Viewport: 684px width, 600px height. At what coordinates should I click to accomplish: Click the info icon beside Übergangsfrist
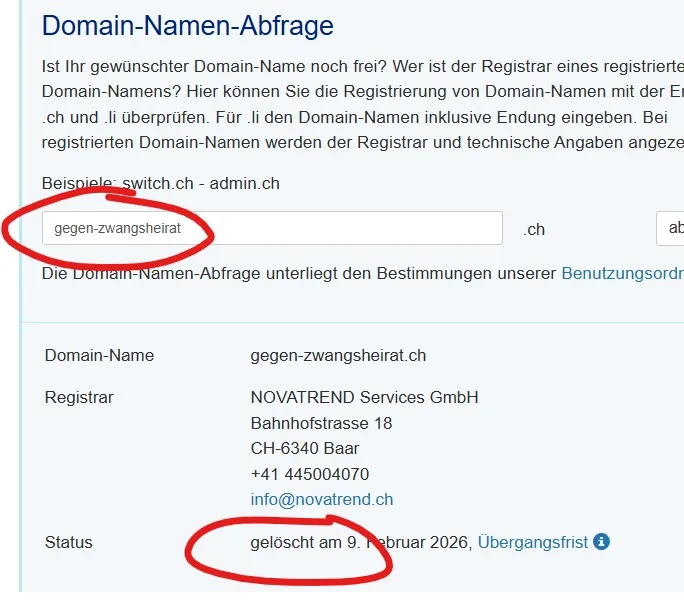click(x=601, y=542)
